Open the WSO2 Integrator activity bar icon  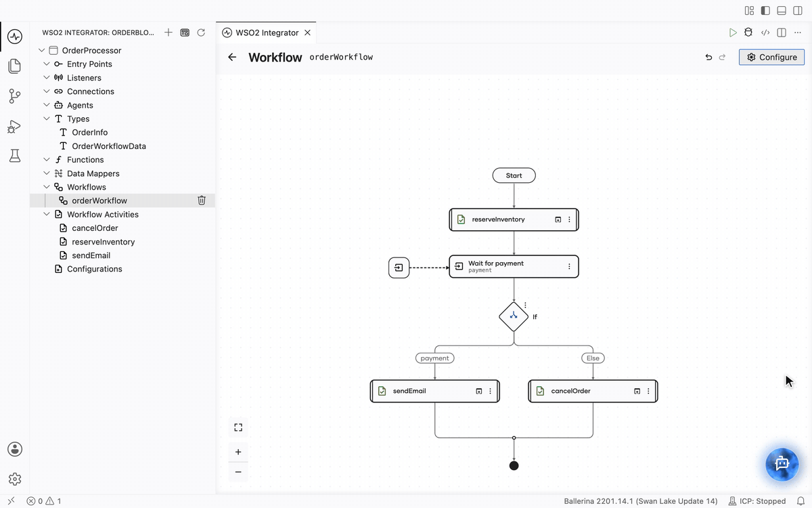tap(15, 36)
